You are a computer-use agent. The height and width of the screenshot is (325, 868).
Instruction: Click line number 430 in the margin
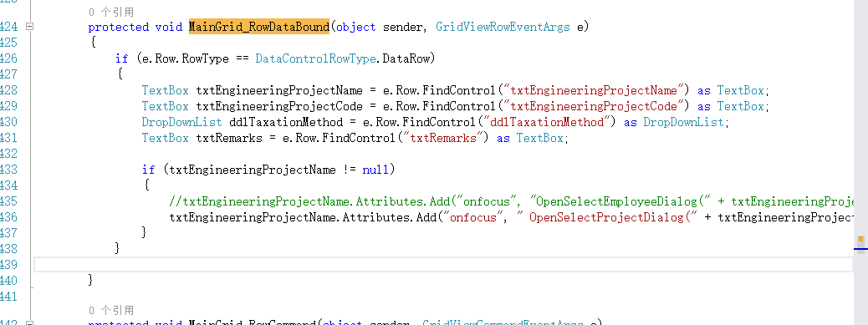(9, 122)
